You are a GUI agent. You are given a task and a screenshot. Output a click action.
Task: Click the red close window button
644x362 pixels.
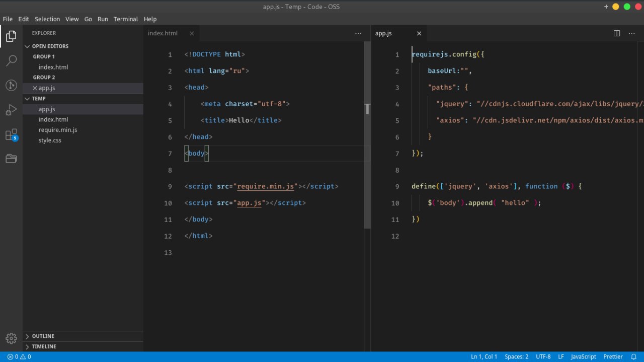coord(637,7)
